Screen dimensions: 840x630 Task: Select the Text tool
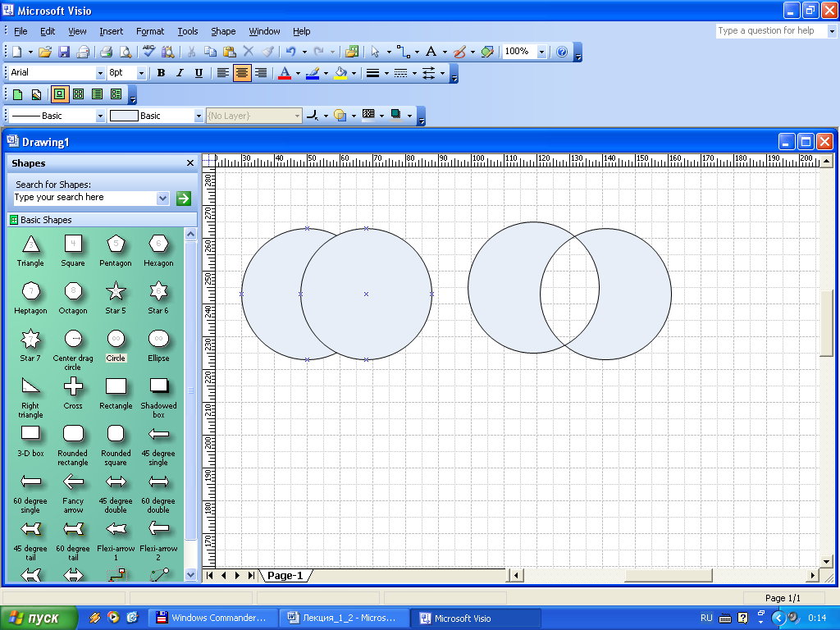tap(431, 52)
